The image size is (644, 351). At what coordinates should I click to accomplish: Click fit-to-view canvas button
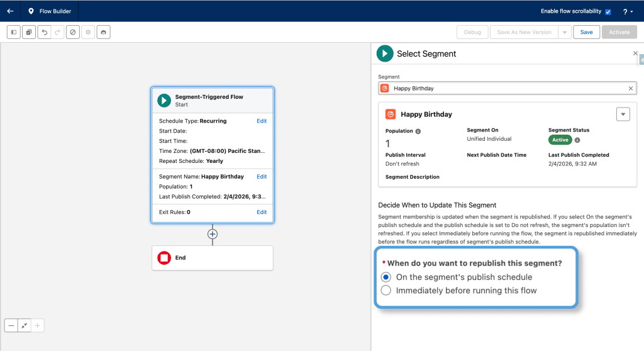coord(24,325)
